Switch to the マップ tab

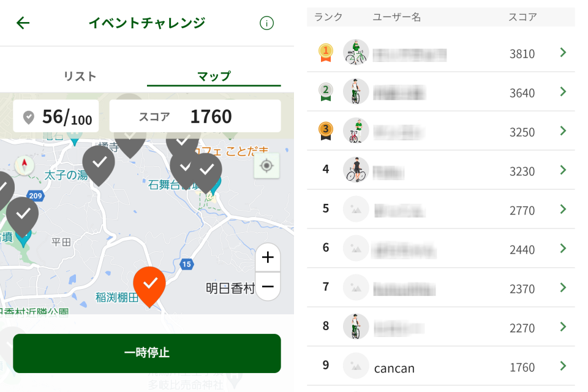coord(214,76)
